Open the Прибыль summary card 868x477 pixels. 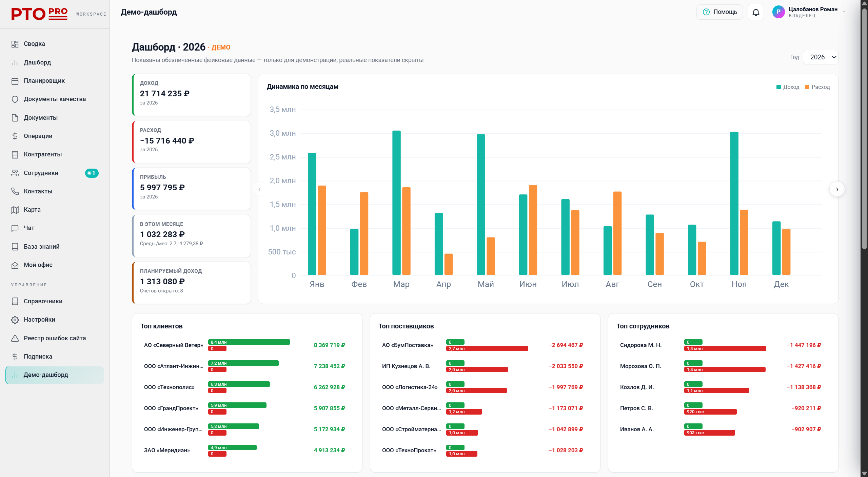pos(191,189)
